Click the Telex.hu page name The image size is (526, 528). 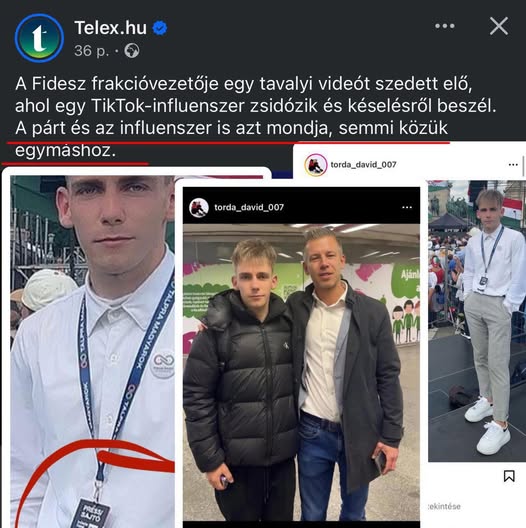110,28
